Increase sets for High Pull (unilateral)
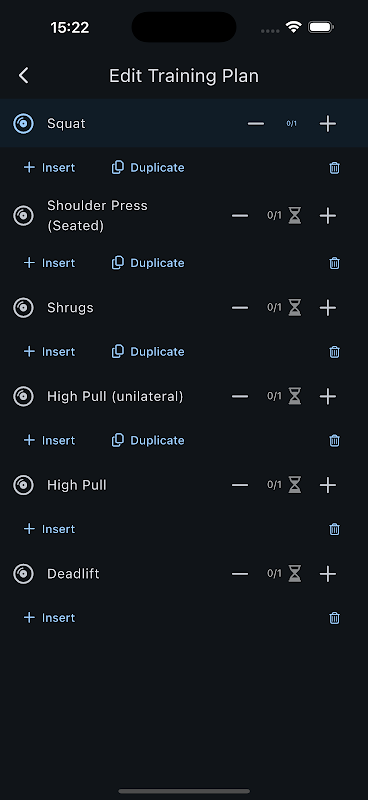This screenshot has width=368, height=800. [x=328, y=396]
